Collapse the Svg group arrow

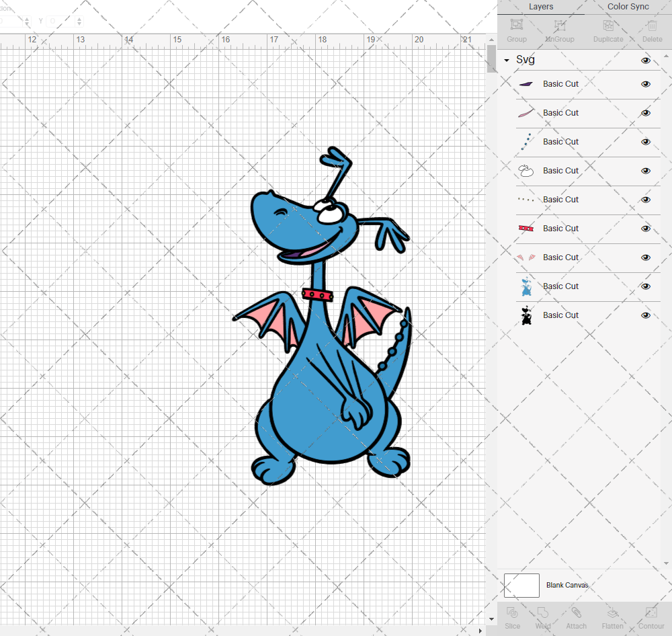[x=507, y=61]
